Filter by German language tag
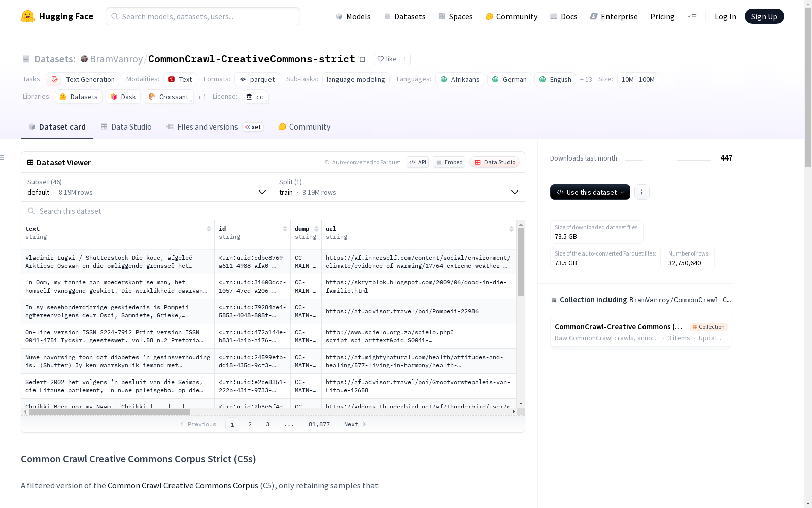The height and width of the screenshot is (508, 812). (x=509, y=79)
